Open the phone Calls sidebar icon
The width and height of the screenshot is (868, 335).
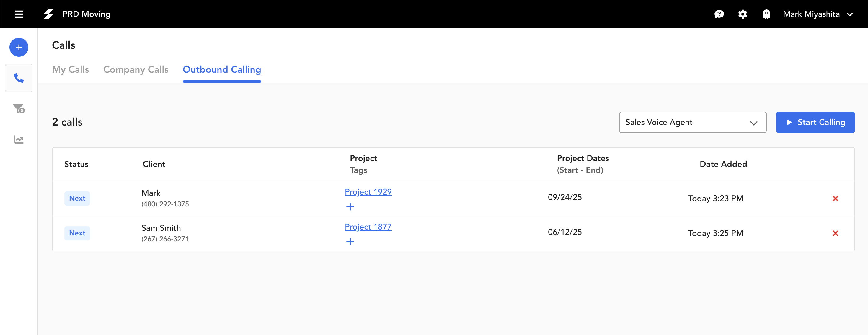pos(19,78)
